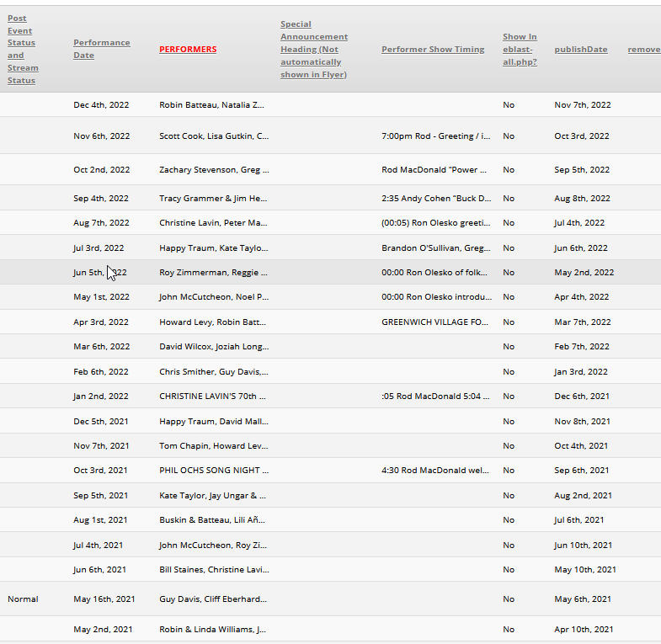This screenshot has width=661, height=644.
Task: Click Brandon O'Sullivan show timing cell
Action: click(434, 248)
